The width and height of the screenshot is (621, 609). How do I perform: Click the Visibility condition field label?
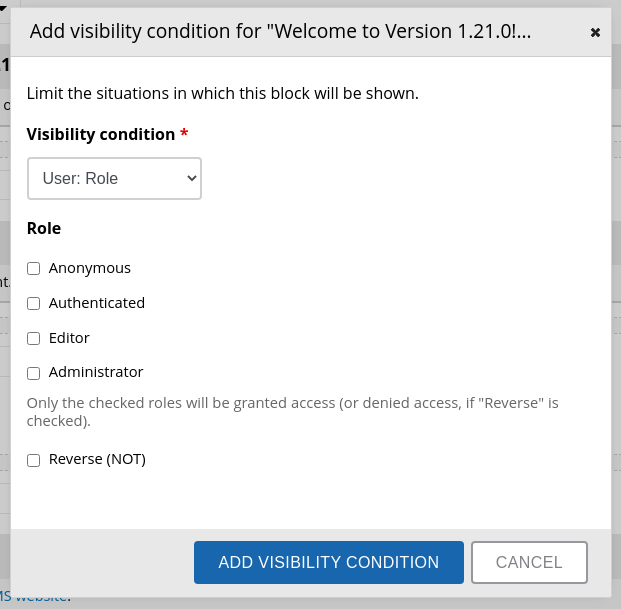pyautogui.click(x=101, y=134)
